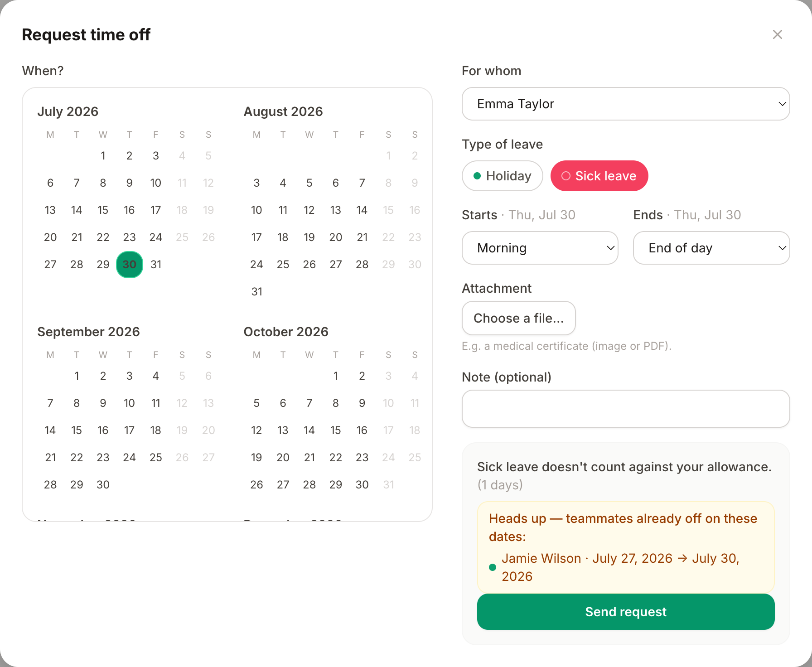812x667 pixels.
Task: Expand the End of day dropdown
Action: (711, 248)
